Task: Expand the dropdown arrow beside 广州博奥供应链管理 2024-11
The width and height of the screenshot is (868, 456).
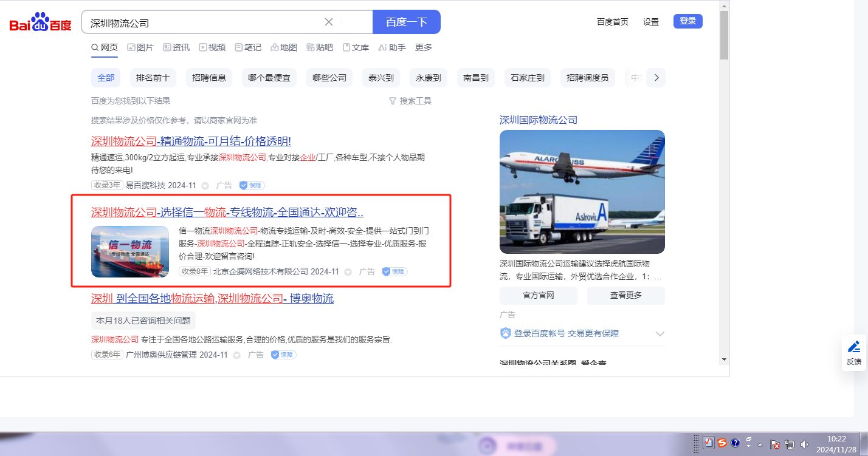Action: click(x=237, y=355)
